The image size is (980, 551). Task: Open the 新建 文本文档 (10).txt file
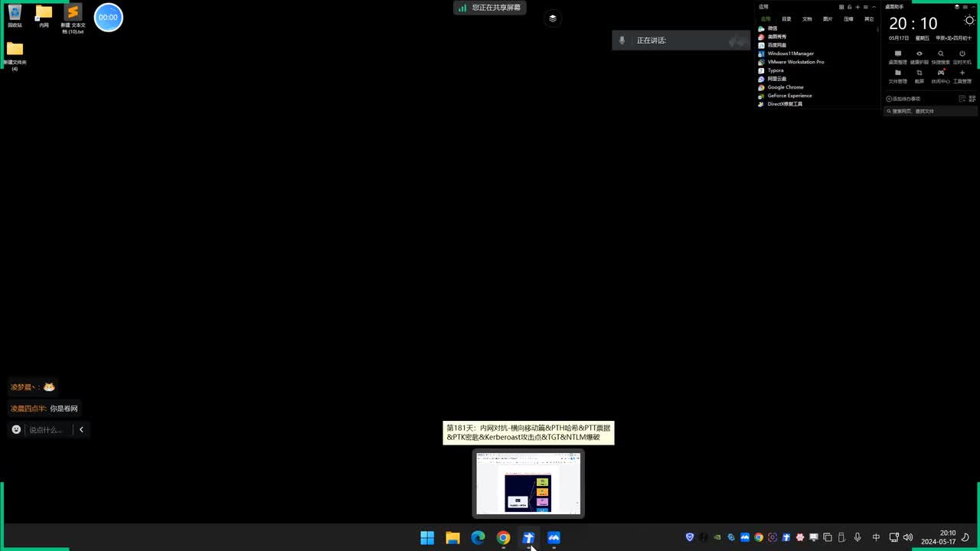pyautogui.click(x=73, y=18)
